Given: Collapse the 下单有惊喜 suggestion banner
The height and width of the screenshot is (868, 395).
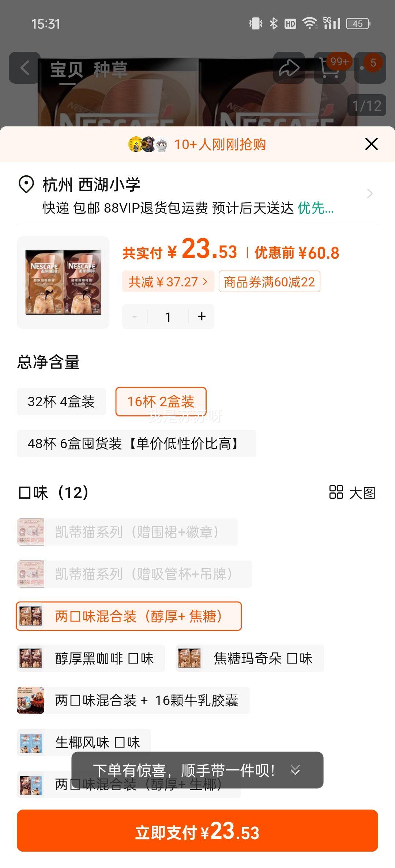Looking at the screenshot, I should [x=295, y=770].
